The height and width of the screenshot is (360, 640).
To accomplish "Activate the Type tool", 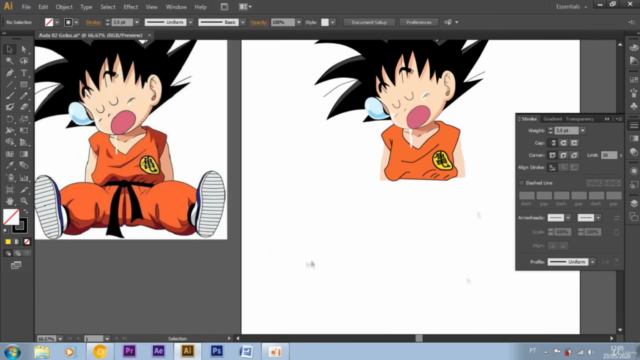I will (24, 73).
